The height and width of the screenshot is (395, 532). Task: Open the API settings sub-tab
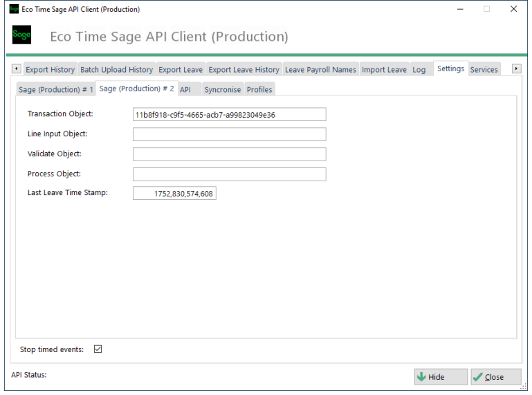coord(185,90)
